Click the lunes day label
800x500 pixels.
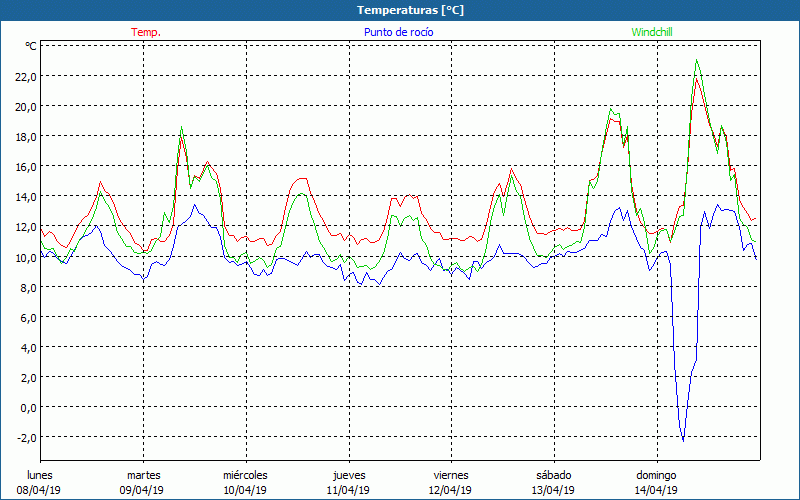tap(40, 475)
